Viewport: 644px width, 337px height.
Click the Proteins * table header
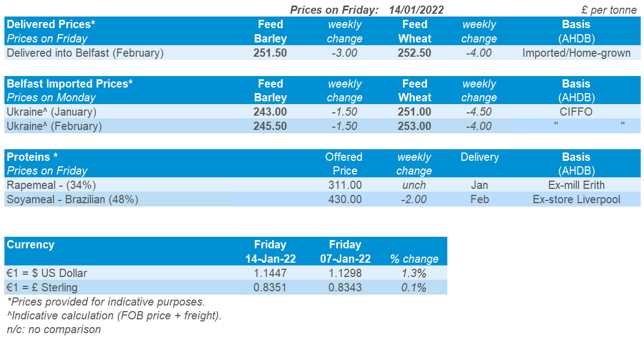click(32, 157)
